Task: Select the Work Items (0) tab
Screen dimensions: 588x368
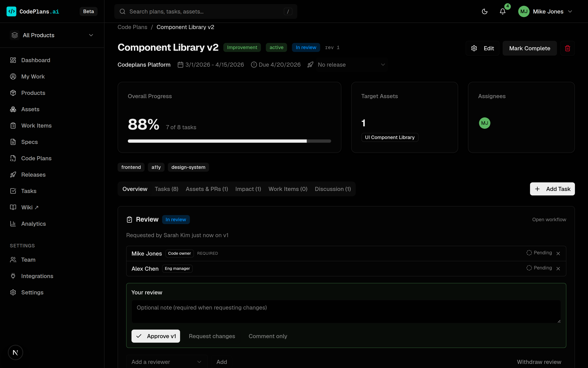Action: (288, 189)
